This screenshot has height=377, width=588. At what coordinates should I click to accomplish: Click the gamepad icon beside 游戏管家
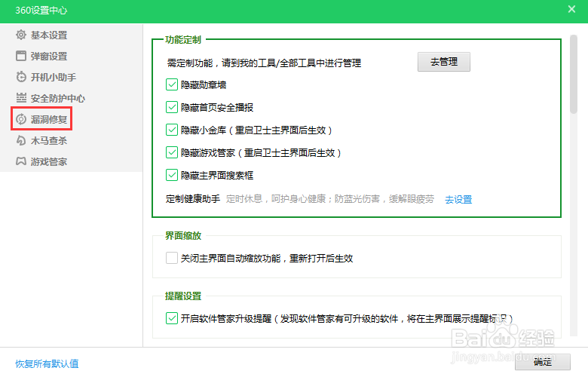[21, 161]
